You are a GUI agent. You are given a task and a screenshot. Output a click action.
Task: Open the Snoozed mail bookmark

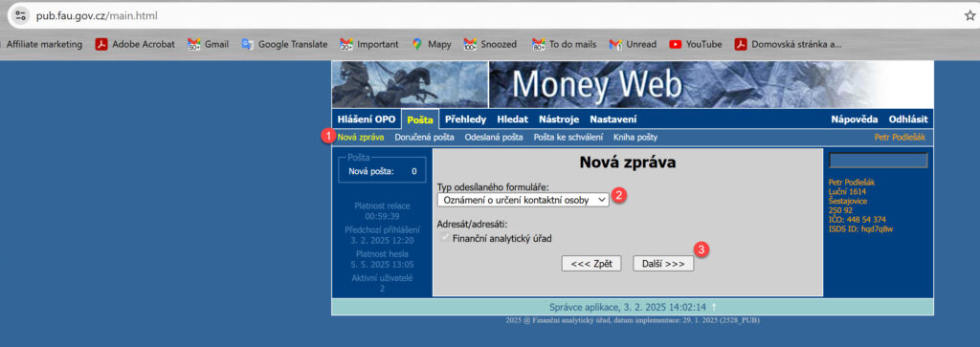pyautogui.click(x=490, y=44)
